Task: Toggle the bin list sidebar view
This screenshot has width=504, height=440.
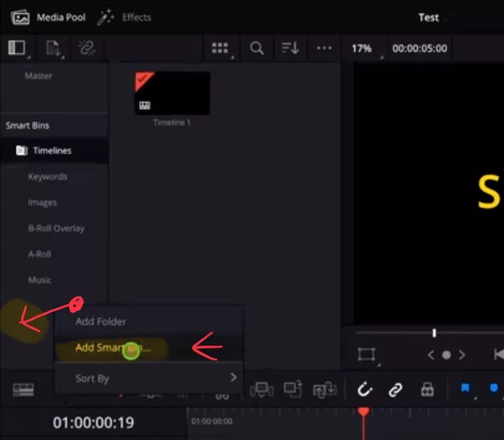Action: click(17, 48)
